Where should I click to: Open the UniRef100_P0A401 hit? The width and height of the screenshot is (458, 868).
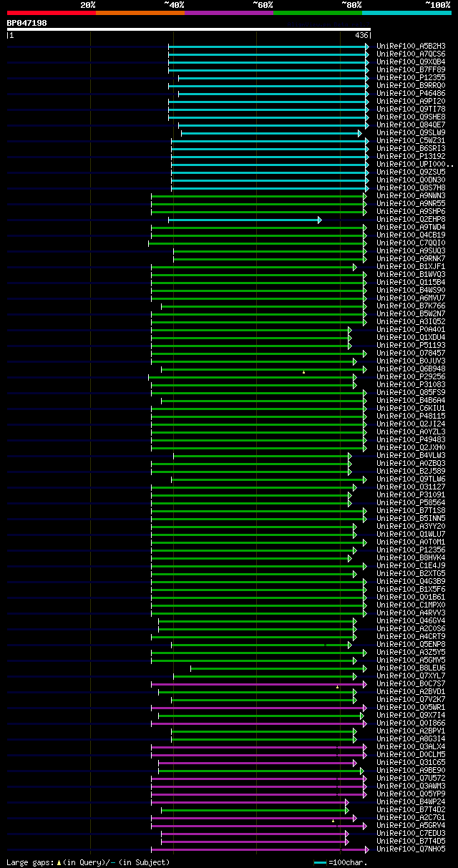tap(411, 329)
